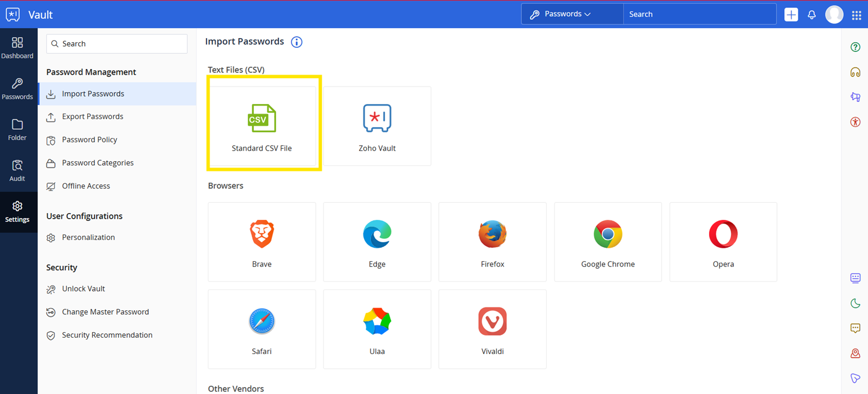Click the Vault logo icon

13,15
